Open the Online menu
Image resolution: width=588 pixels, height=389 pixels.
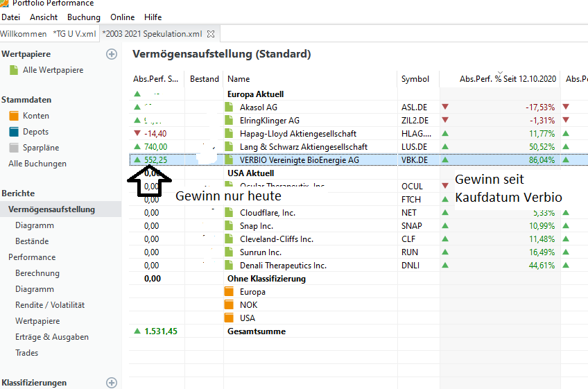(x=122, y=17)
